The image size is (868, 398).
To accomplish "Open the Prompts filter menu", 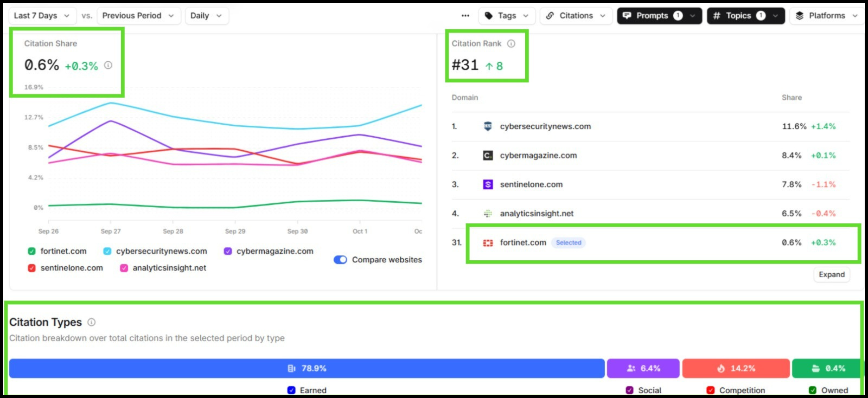I will [x=659, y=15].
